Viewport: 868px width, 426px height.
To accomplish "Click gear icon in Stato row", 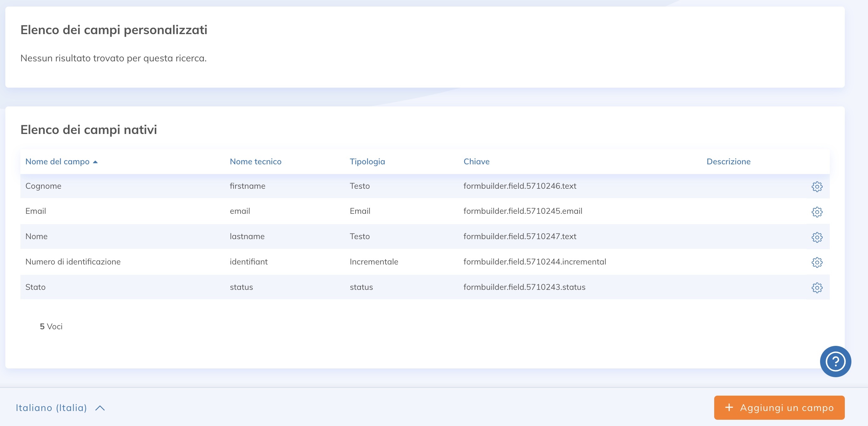I will 817,288.
